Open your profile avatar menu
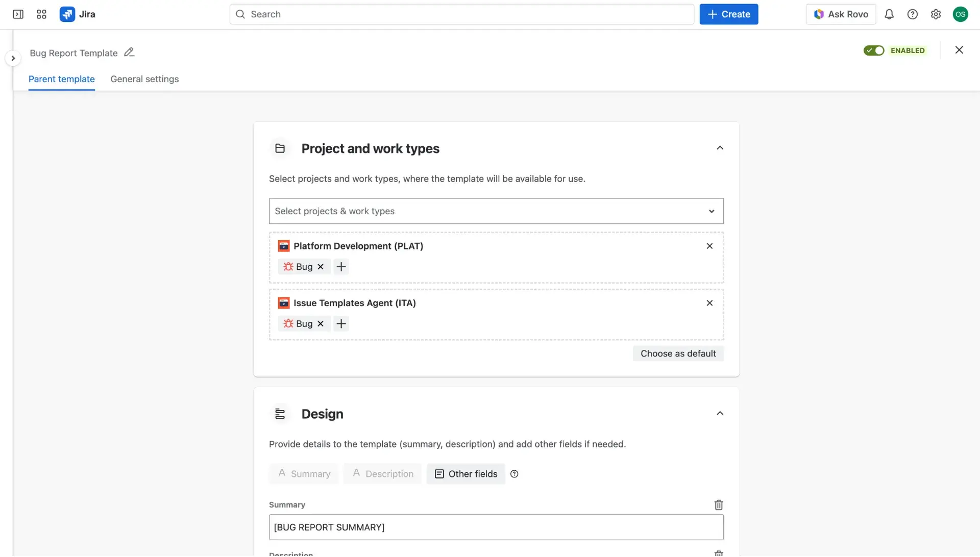 pos(961,14)
